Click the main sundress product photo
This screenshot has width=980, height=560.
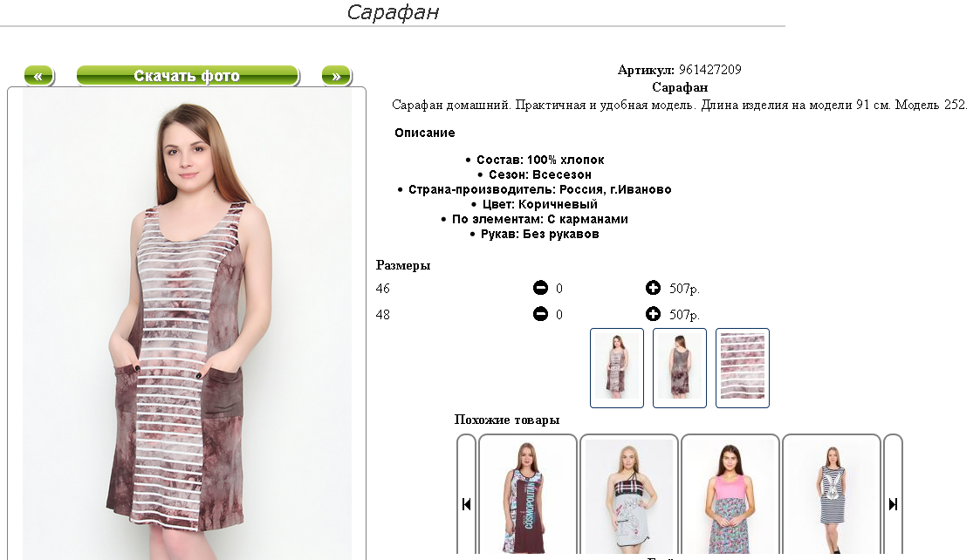[187, 324]
